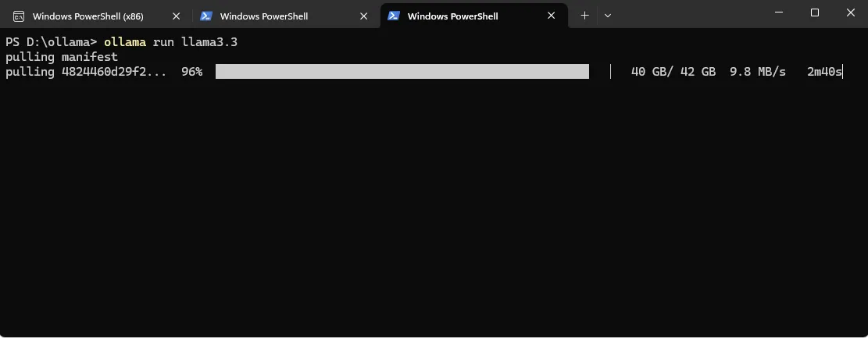Switch to the Windows PowerShell (x86) tab
Image resolution: width=868 pixels, height=338 pixels.
pos(97,16)
